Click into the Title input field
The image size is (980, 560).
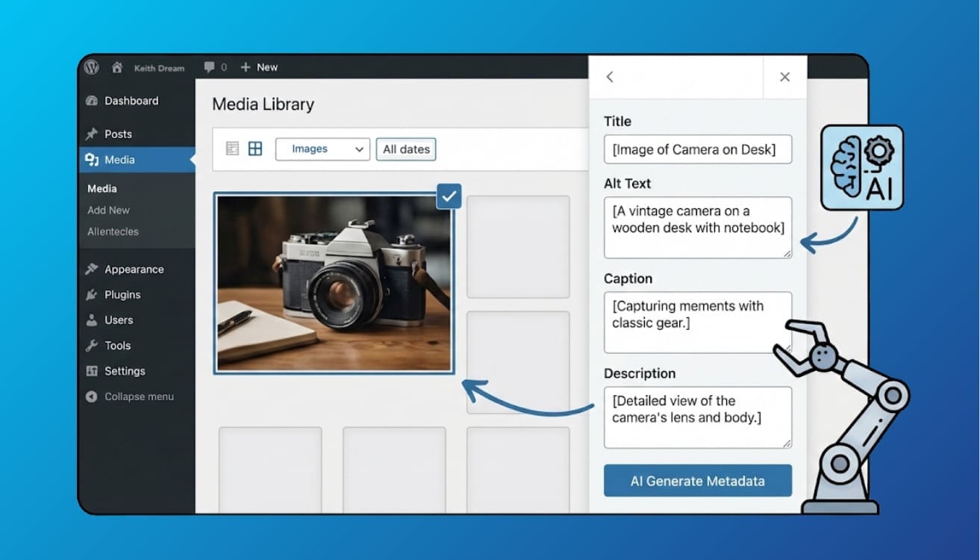pyautogui.click(x=698, y=149)
